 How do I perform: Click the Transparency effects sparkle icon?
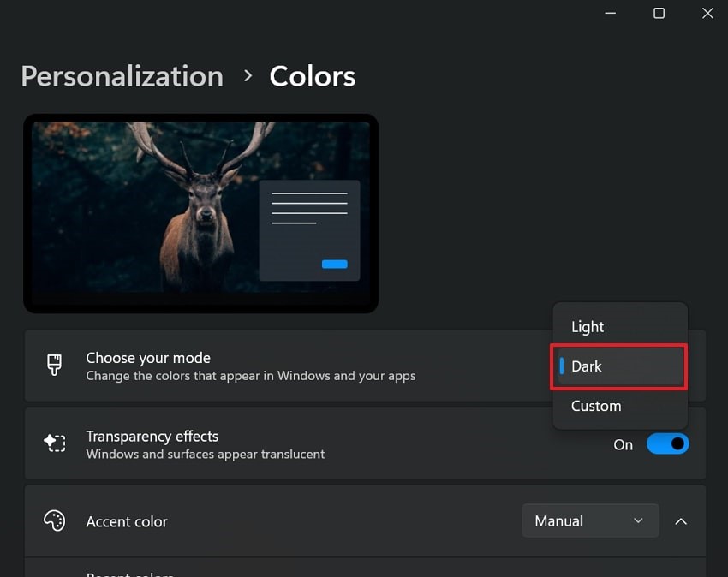coord(55,443)
